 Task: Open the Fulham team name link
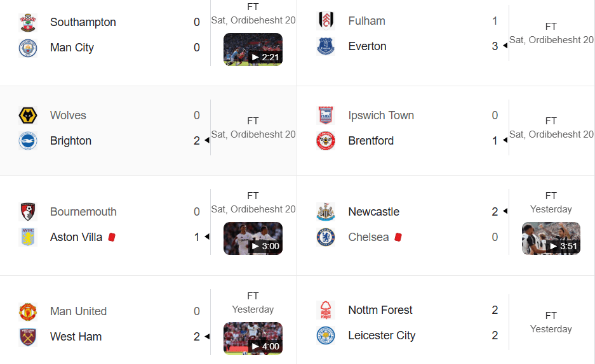pos(366,21)
